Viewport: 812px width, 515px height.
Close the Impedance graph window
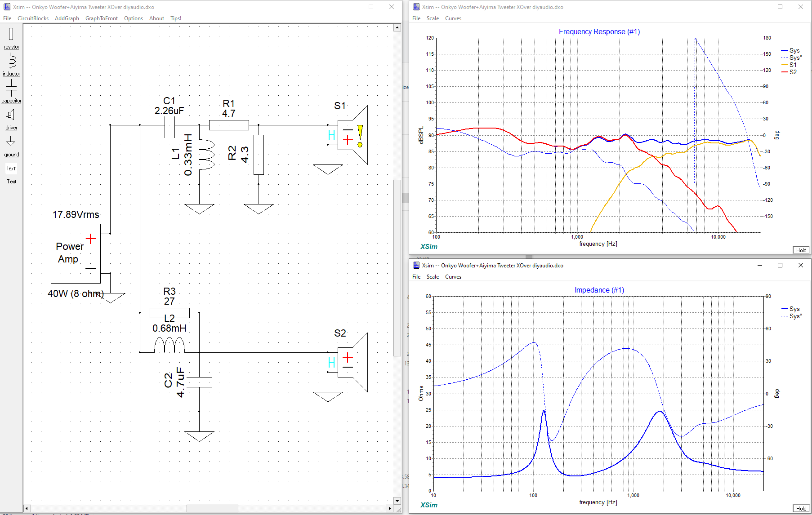coord(801,265)
